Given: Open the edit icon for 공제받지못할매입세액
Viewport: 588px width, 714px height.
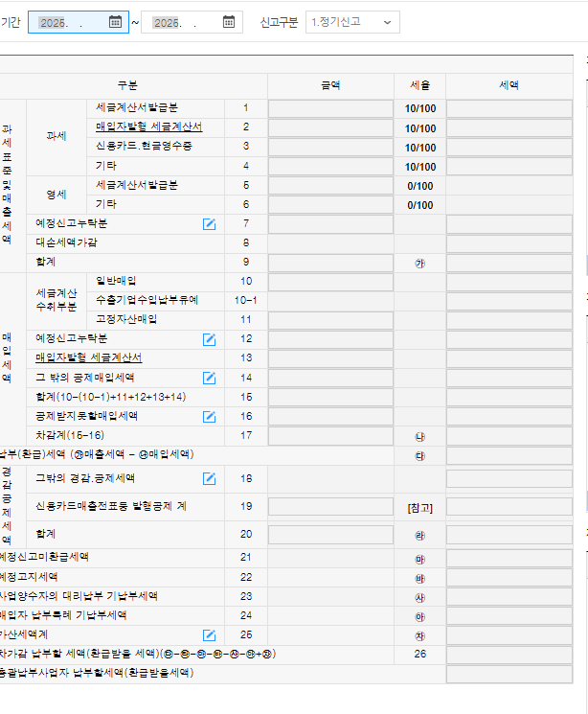Looking at the screenshot, I should pyautogui.click(x=209, y=417).
